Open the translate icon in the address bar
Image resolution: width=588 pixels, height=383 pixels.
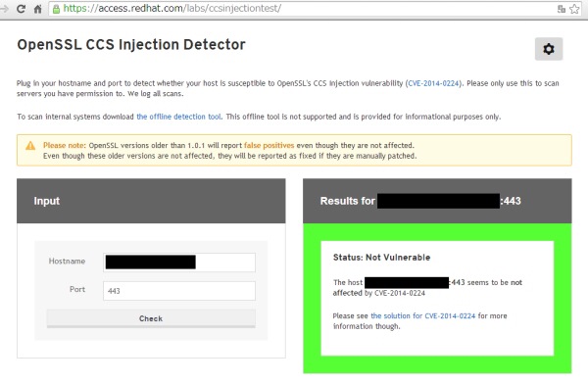point(561,9)
